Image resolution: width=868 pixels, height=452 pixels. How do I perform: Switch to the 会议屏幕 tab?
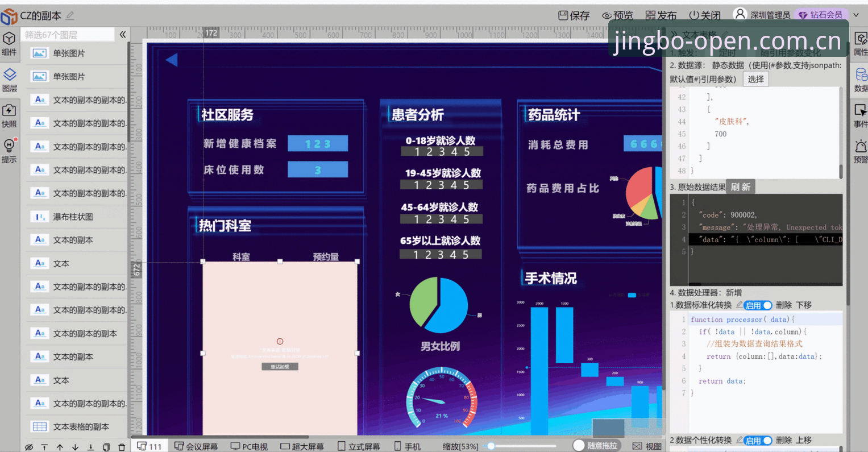(196, 446)
